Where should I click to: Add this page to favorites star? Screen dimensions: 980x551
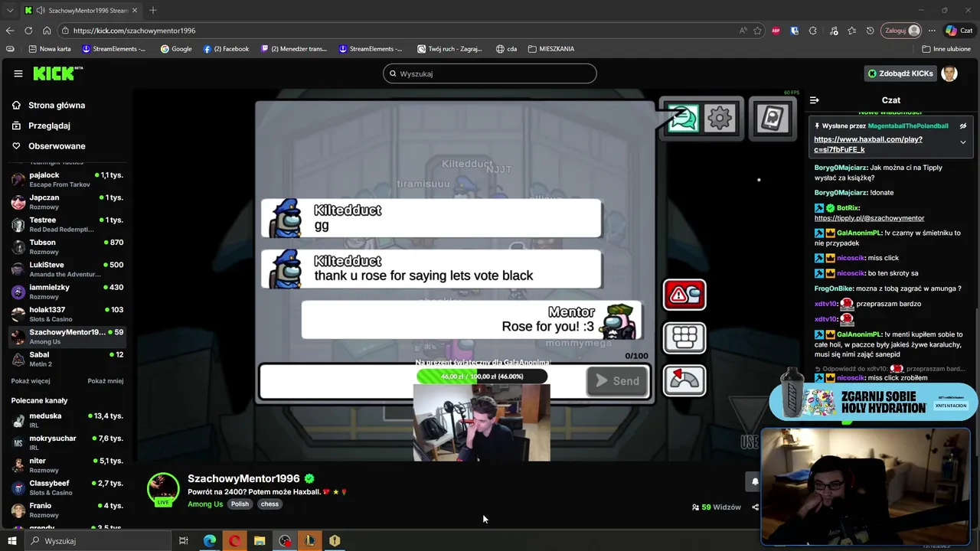click(x=757, y=31)
